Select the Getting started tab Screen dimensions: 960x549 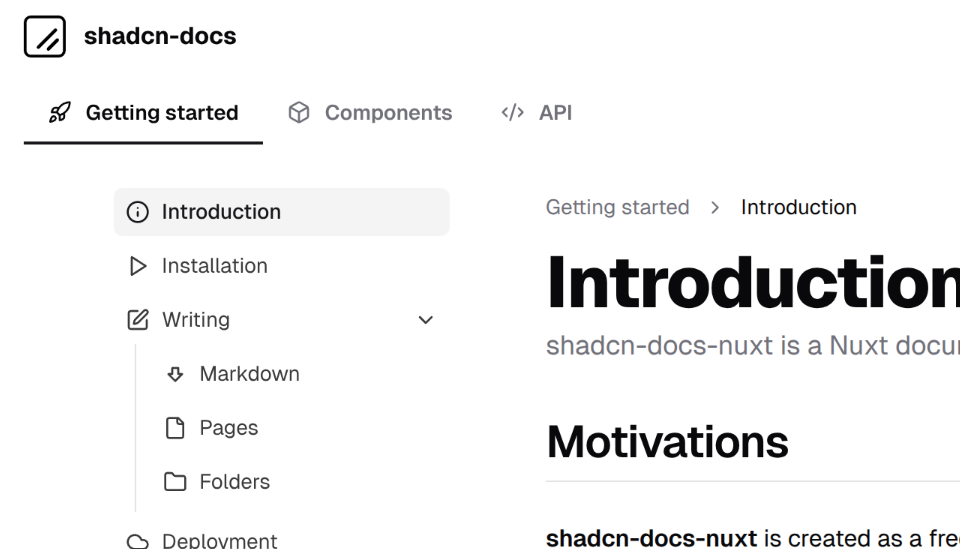162,113
